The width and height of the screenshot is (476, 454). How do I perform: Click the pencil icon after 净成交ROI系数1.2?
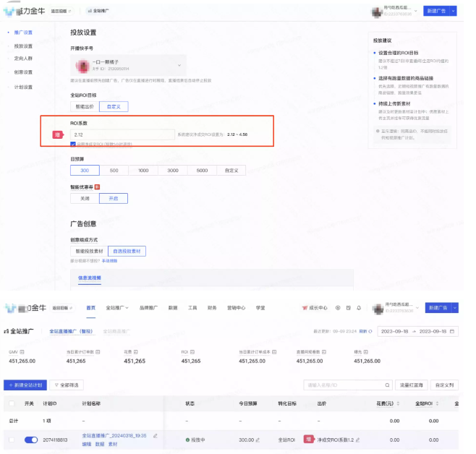click(357, 440)
